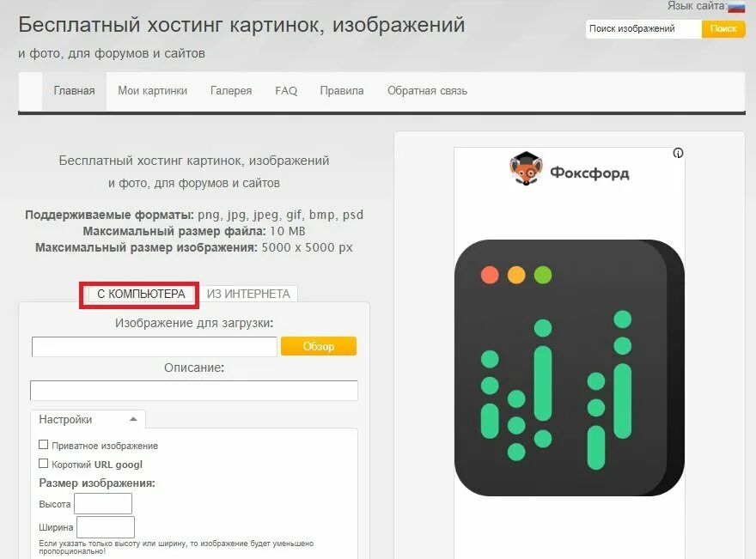Screen dimensions: 756x559
Task: Collapse the Настройки arrow
Action: [133, 419]
